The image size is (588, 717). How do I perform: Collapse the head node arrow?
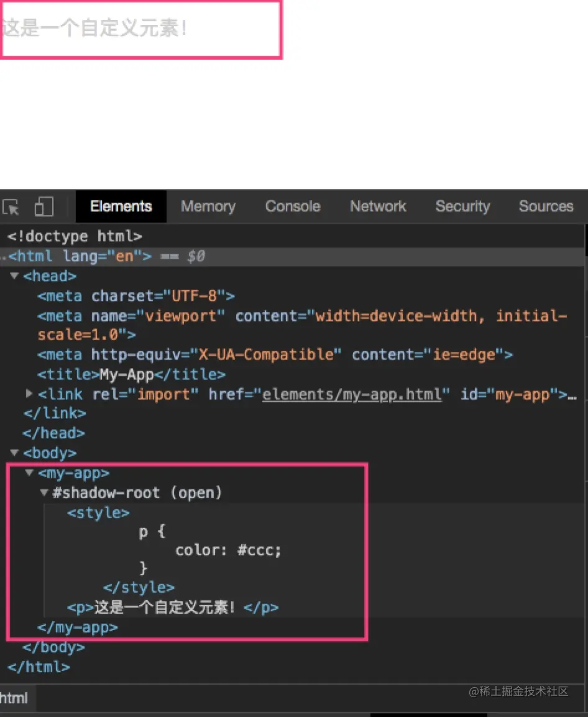[x=14, y=275]
